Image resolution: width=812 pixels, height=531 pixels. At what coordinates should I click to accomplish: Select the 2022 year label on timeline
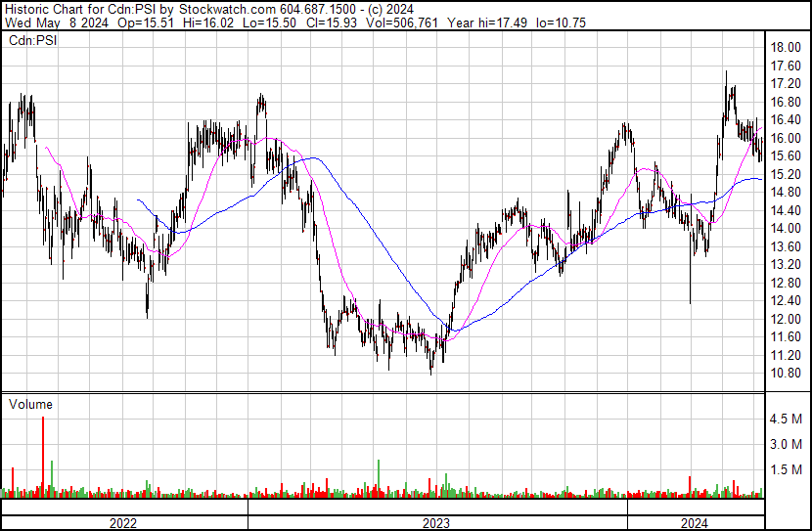tap(122, 522)
